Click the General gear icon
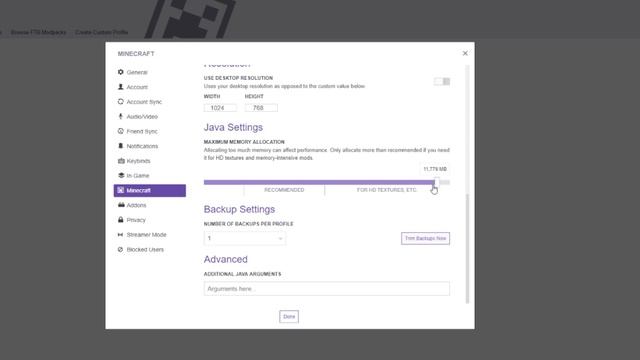This screenshot has height=360, width=640. tap(120, 72)
